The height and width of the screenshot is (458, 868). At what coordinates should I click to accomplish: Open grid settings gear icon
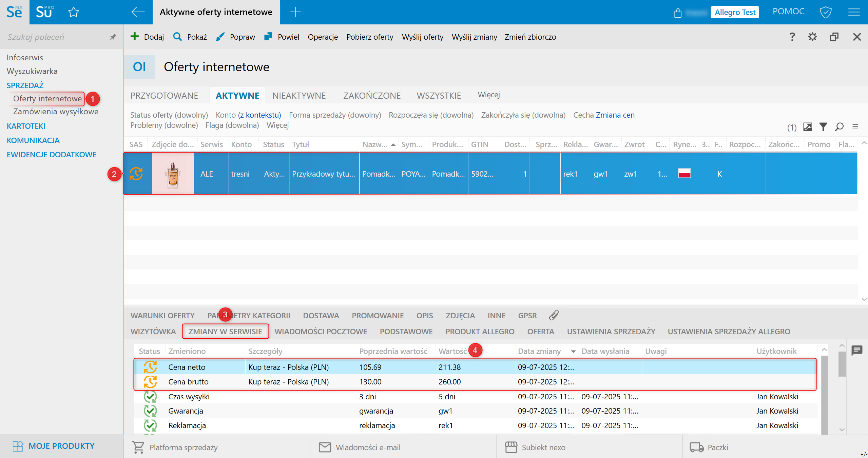pos(812,37)
